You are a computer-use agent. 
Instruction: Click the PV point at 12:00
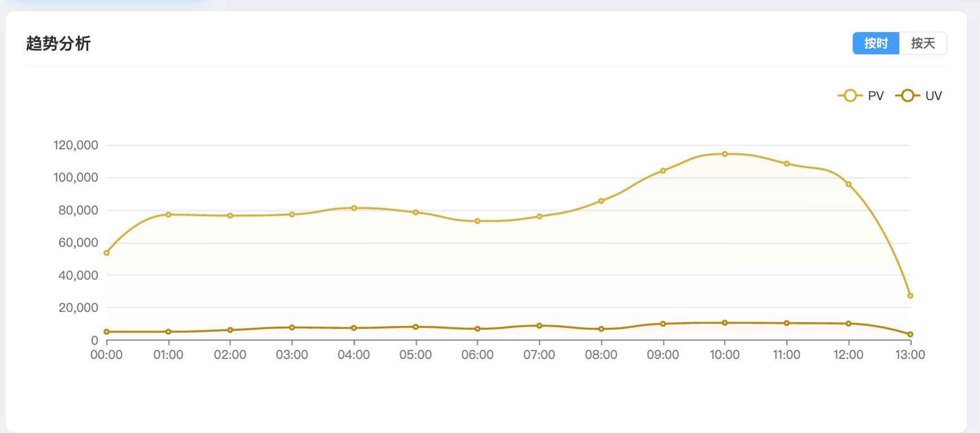point(848,184)
